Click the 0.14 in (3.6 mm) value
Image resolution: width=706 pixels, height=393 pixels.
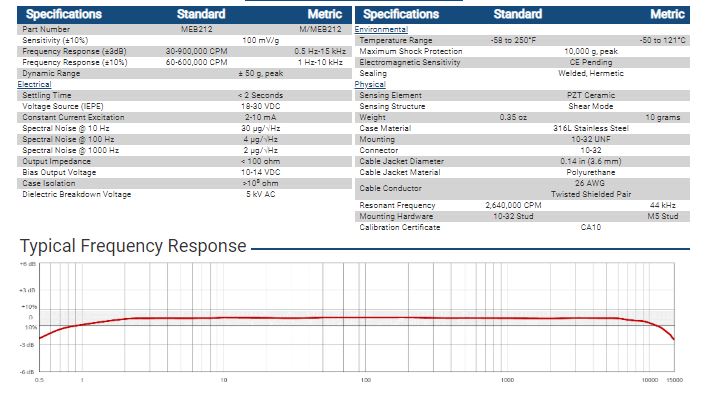tap(591, 161)
